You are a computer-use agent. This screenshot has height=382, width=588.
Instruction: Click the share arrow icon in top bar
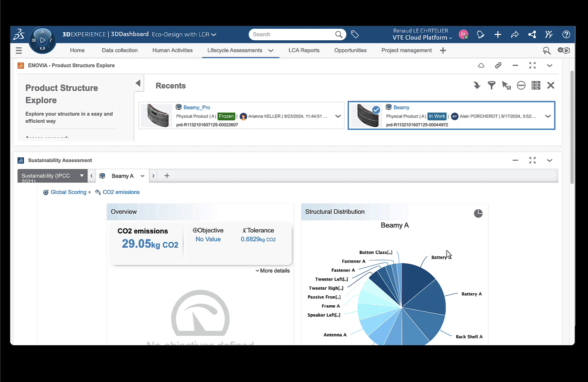click(515, 34)
